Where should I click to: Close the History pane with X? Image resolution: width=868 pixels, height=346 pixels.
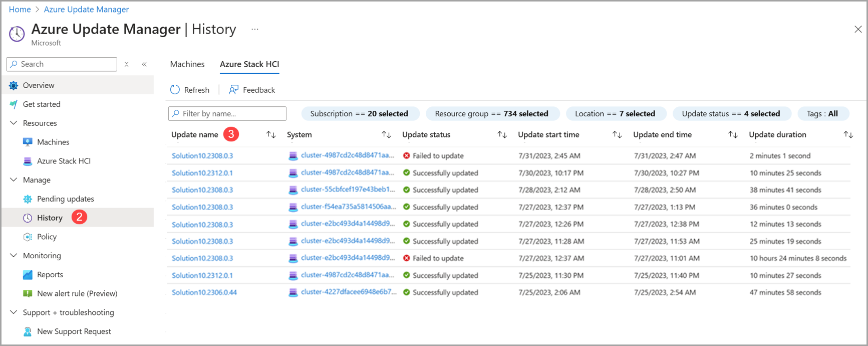(x=858, y=29)
